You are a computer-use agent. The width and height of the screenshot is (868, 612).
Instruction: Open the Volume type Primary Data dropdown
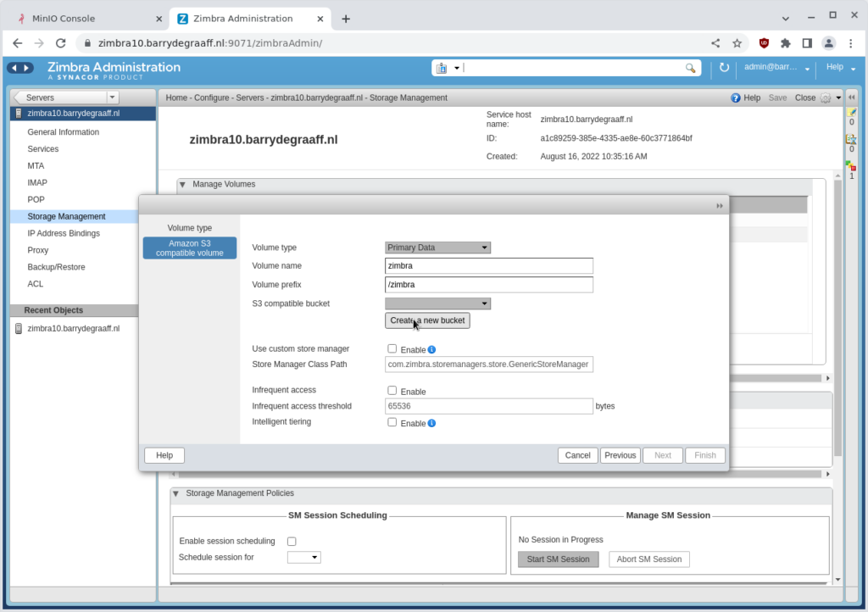pos(437,248)
